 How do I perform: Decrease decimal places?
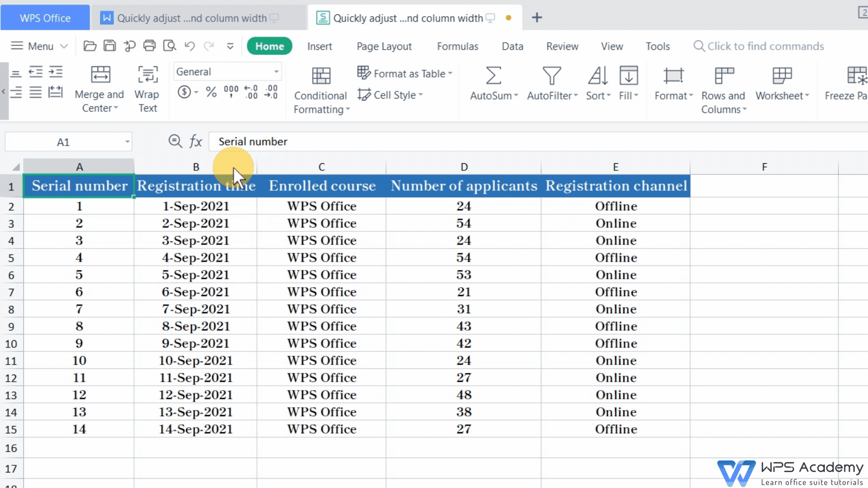pyautogui.click(x=271, y=92)
